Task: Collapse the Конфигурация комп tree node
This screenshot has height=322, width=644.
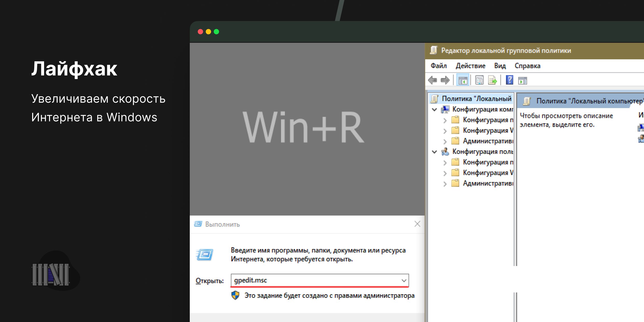Action: 435,109
